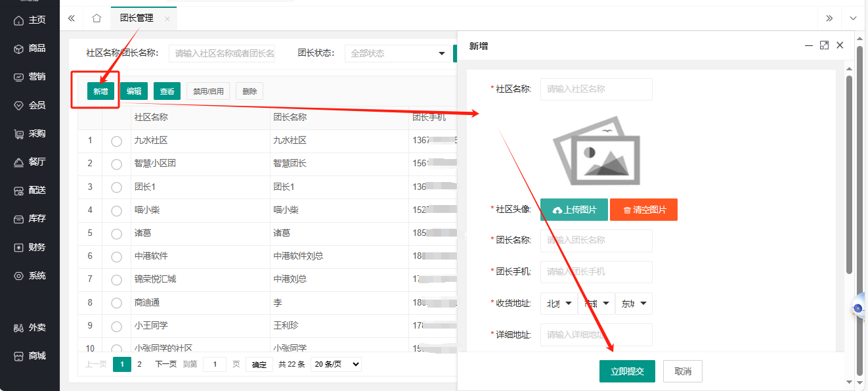Open the province dropdown 北京
Image resolution: width=868 pixels, height=391 pixels.
(559, 304)
